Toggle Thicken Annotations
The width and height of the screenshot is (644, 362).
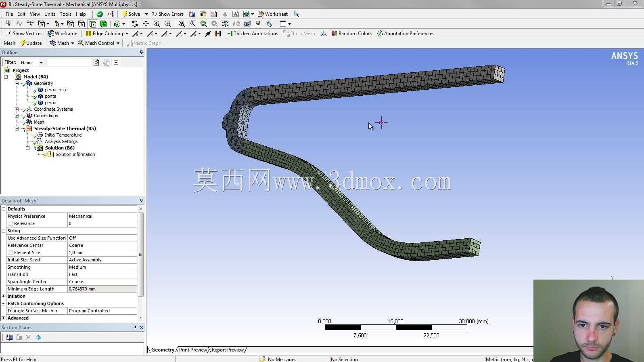click(x=252, y=34)
